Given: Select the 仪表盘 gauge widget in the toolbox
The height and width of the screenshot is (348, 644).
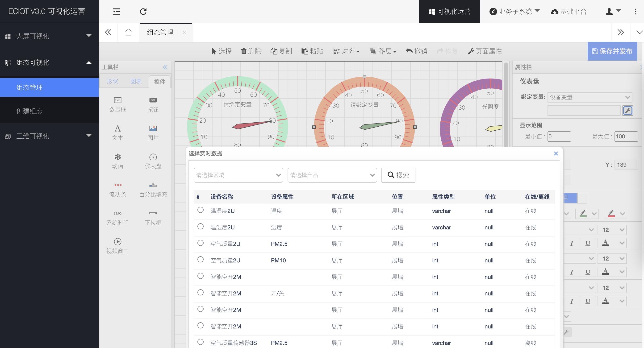Looking at the screenshot, I should point(153,161).
